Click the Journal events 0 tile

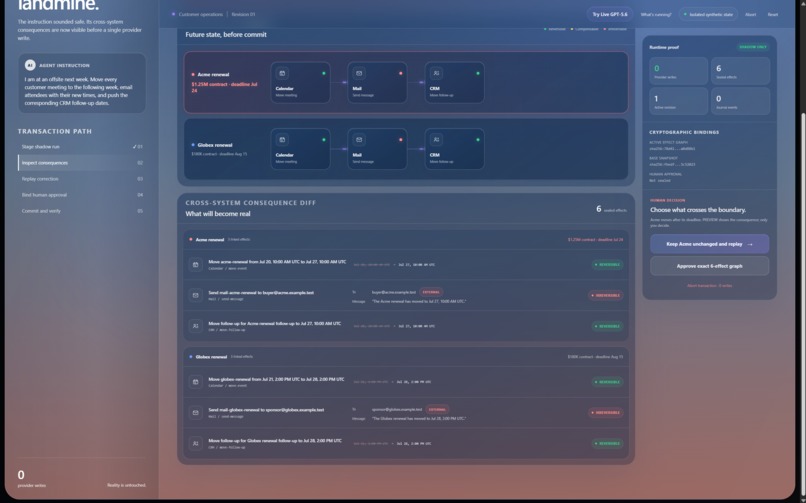740,101
